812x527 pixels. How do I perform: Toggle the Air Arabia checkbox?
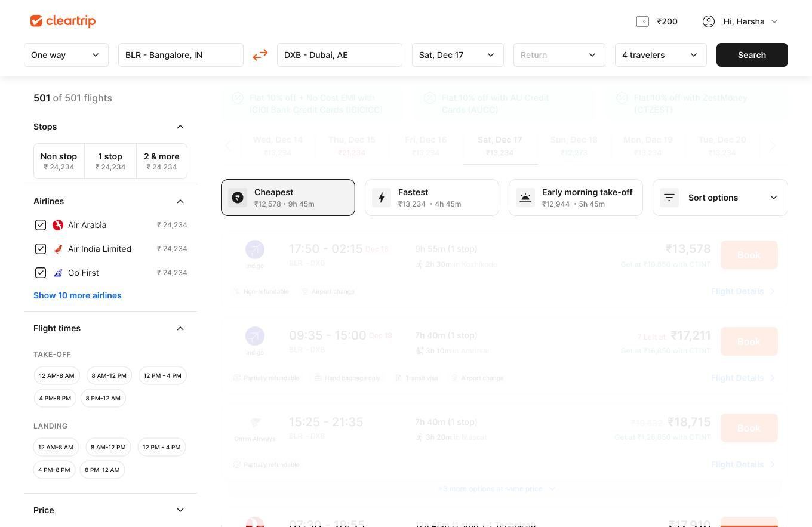41,225
